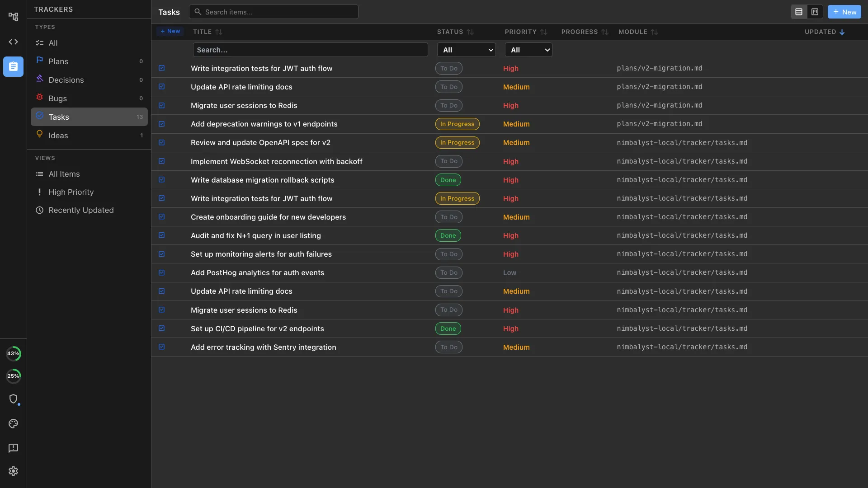The height and width of the screenshot is (488, 868).
Task: Toggle the checkbox for Write integration tests row
Action: click(161, 68)
